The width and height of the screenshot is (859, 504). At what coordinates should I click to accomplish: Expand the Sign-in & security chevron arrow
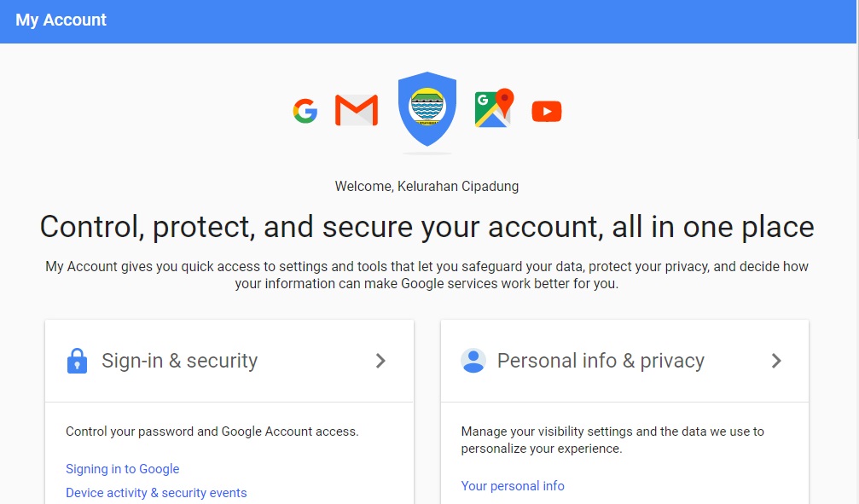[x=380, y=361]
